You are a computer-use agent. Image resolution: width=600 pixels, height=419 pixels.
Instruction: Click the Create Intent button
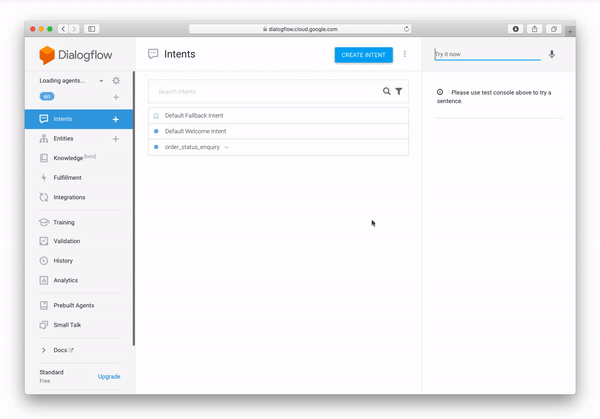(364, 55)
